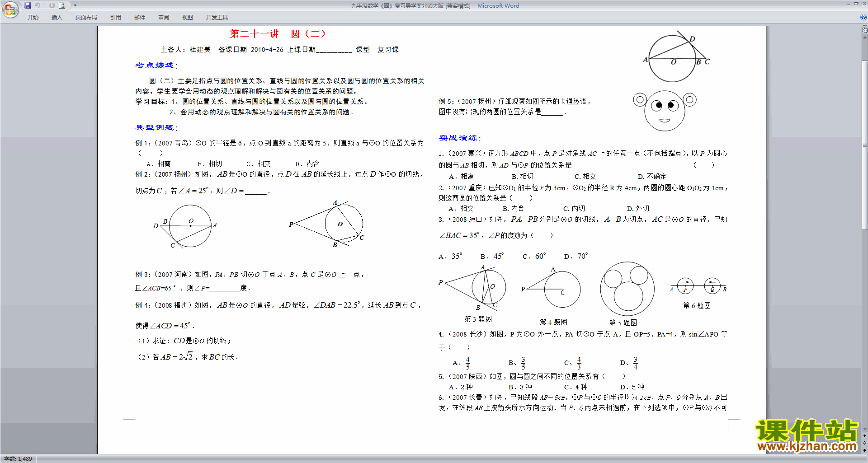Click the red title 第二十一讲 圆（二）
The image size is (868, 463).
[x=278, y=34]
